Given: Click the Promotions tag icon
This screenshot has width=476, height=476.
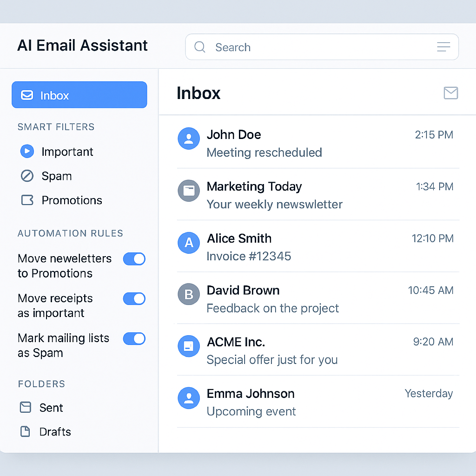Looking at the screenshot, I should point(27,200).
